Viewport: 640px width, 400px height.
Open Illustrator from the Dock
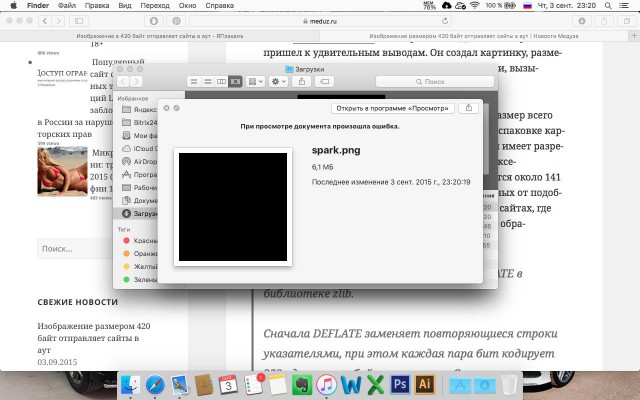pos(425,384)
